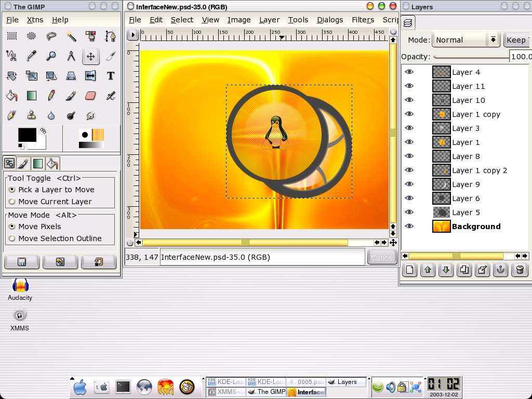Select the Bucket Fill tool
Screen dimensions: 532x399
pos(12,96)
